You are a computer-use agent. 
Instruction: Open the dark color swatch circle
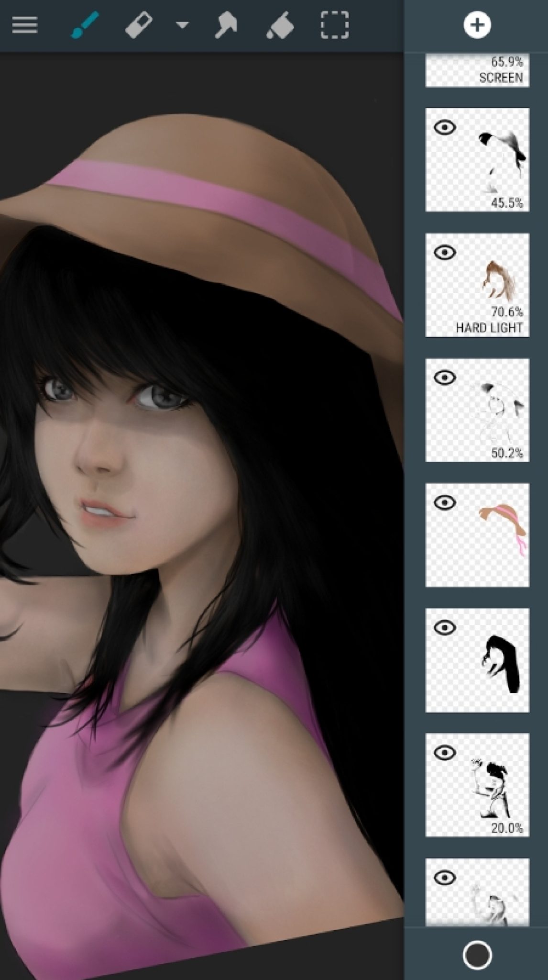(477, 943)
